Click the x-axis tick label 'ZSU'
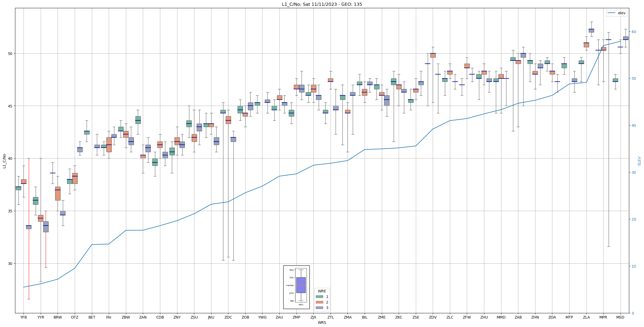The width and height of the screenshot is (644, 327). coord(194,317)
